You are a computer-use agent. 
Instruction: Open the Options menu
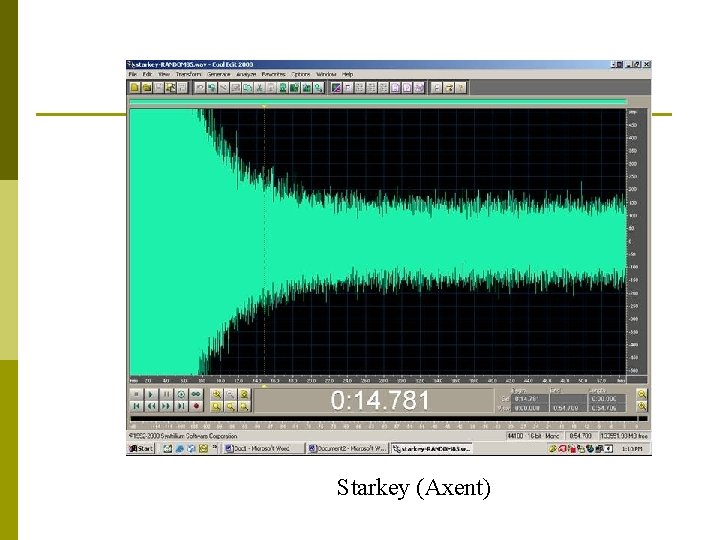301,74
